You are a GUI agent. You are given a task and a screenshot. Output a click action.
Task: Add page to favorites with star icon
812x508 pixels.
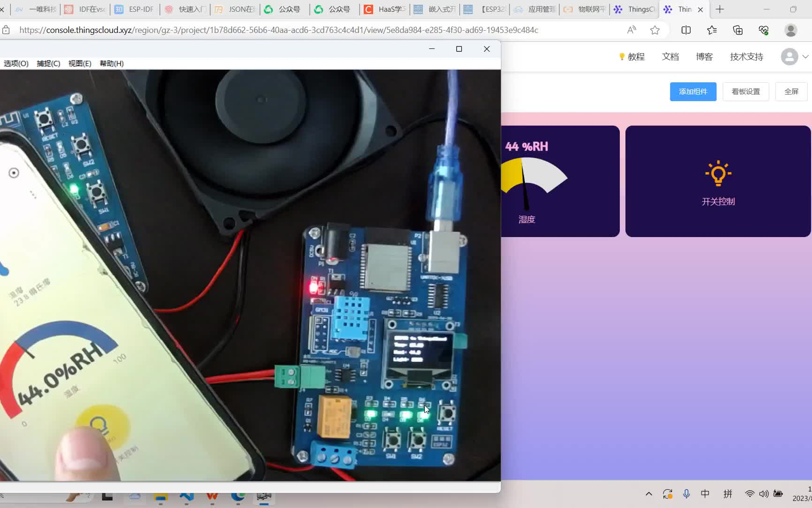pyautogui.click(x=655, y=30)
